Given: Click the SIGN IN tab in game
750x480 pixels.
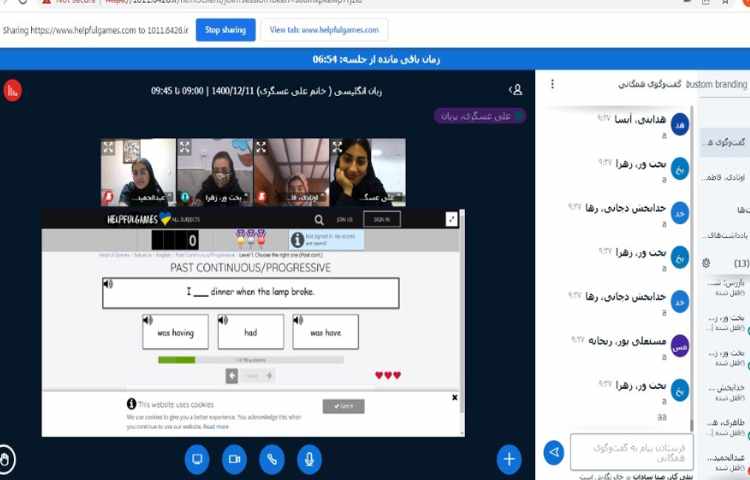Looking at the screenshot, I should 381,219.
